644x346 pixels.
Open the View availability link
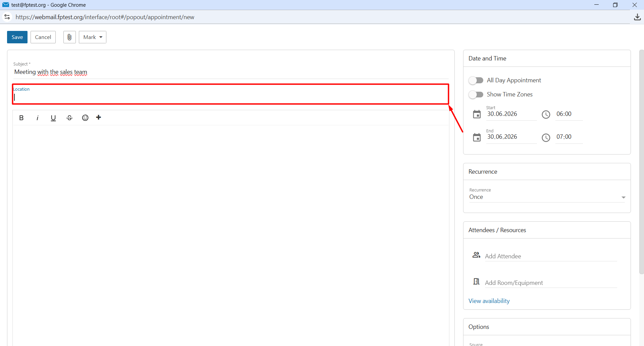click(x=489, y=301)
